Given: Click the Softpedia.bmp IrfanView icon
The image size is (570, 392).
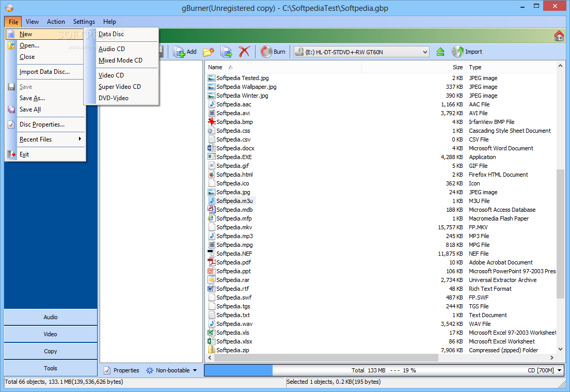Looking at the screenshot, I should [x=212, y=122].
